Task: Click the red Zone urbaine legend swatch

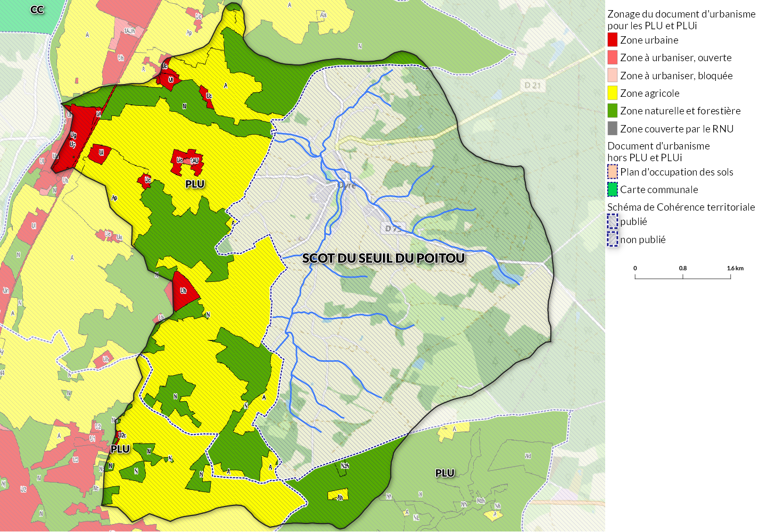Action: (613, 40)
